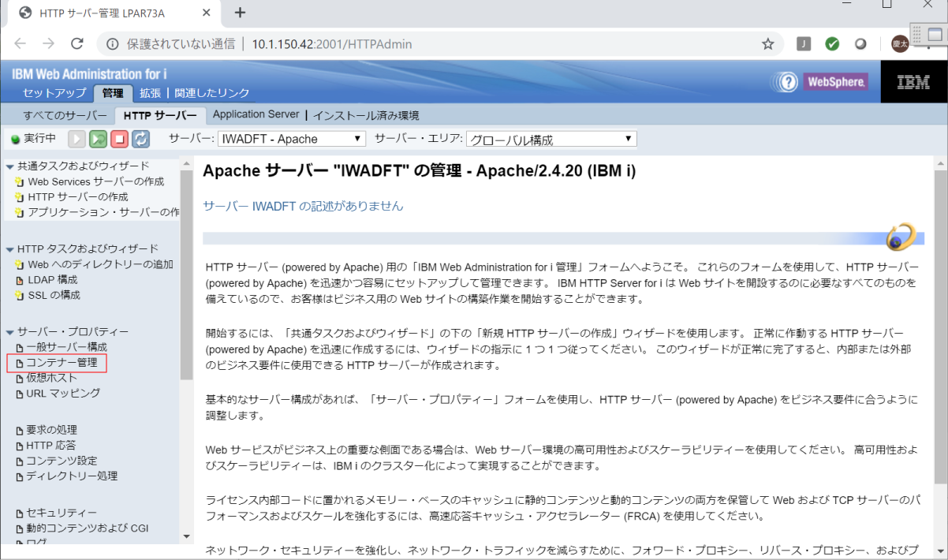Click the green Restart server button
The height and width of the screenshot is (560, 948).
click(x=98, y=139)
